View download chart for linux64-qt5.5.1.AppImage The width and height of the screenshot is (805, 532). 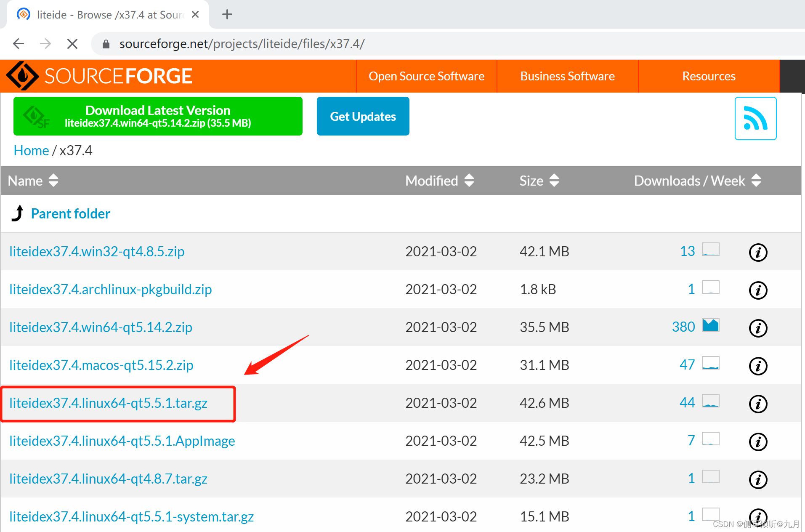(711, 439)
